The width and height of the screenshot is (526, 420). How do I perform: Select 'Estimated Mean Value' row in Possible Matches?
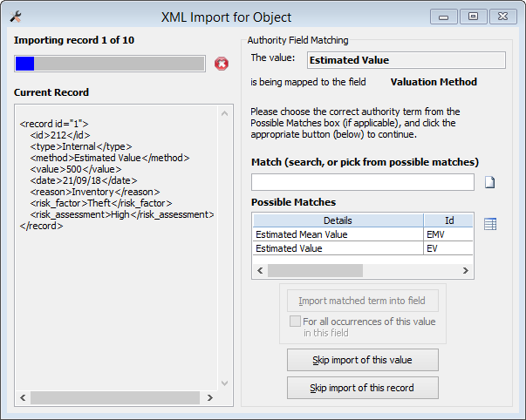click(363, 234)
